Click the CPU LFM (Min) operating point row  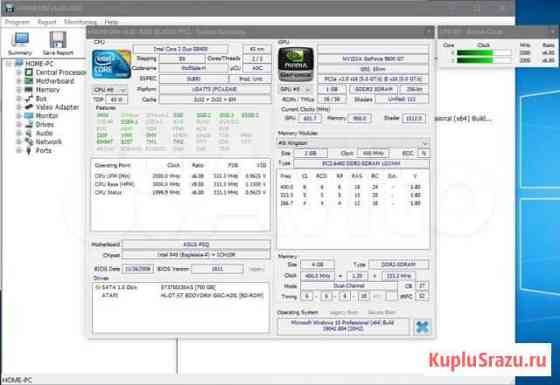[180, 176]
